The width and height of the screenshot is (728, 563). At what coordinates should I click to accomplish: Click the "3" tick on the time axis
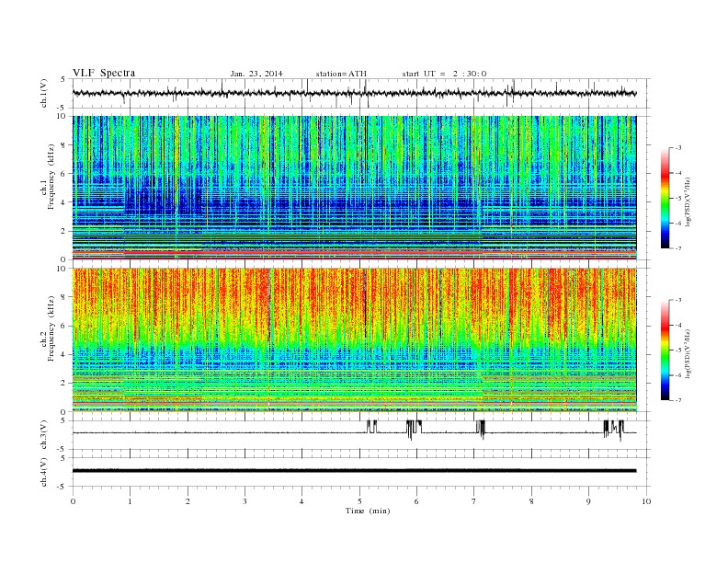[245, 501]
